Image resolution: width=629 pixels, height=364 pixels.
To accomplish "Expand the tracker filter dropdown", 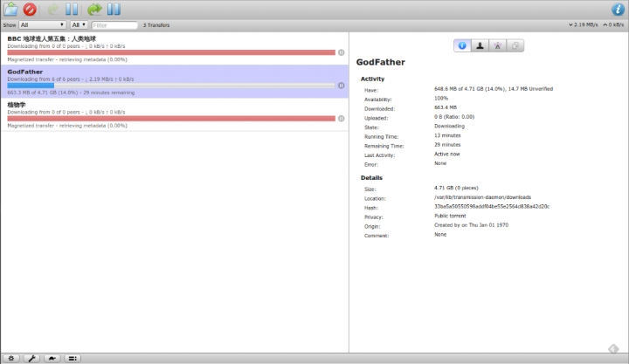I will [x=79, y=25].
